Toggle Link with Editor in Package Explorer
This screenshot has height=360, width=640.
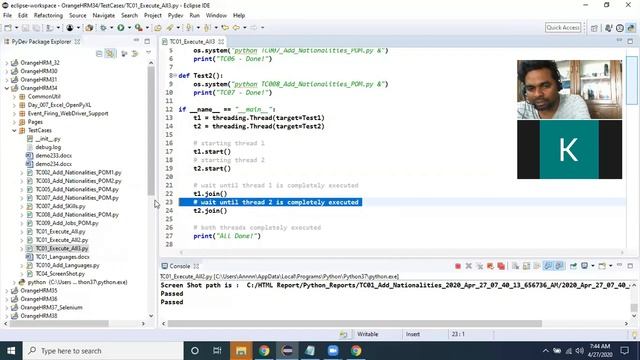(x=110, y=53)
